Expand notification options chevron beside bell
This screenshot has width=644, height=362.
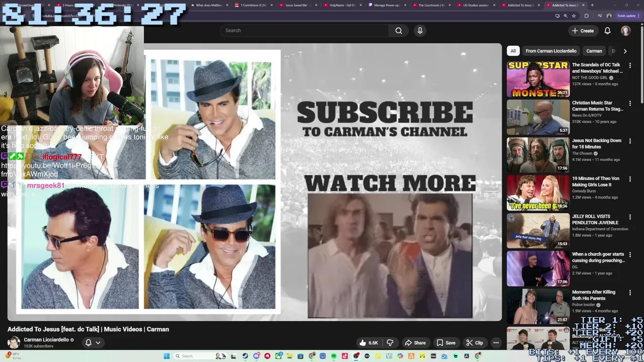pos(98,342)
